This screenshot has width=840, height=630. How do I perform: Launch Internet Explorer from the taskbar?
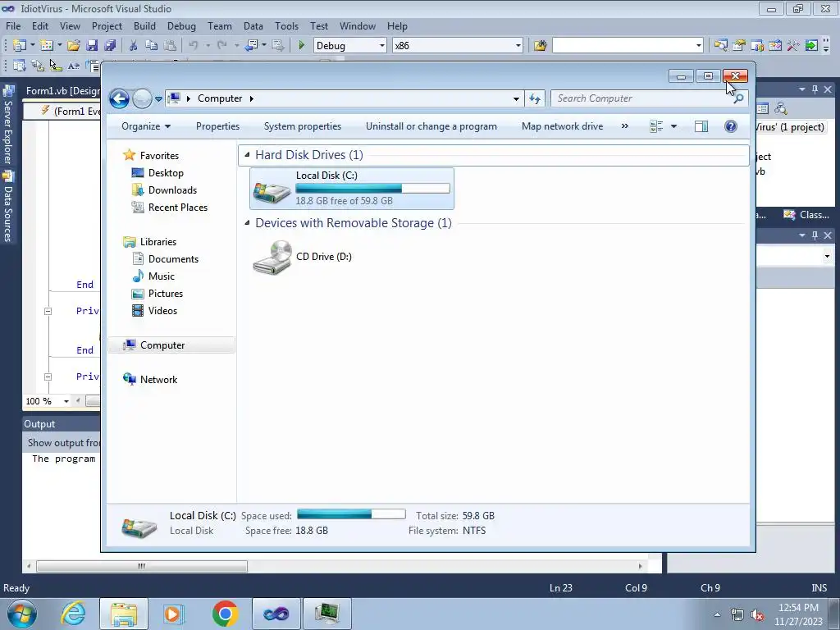73,614
